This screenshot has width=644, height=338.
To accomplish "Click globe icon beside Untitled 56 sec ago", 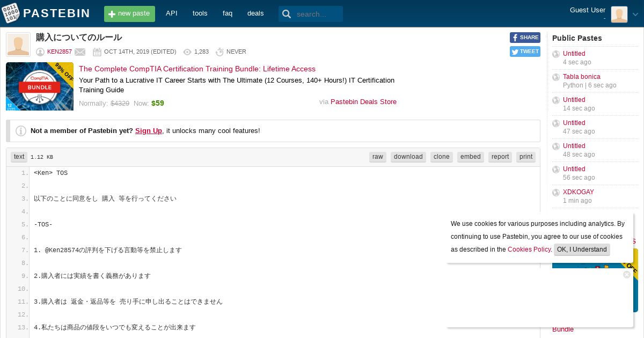I will pyautogui.click(x=556, y=170).
